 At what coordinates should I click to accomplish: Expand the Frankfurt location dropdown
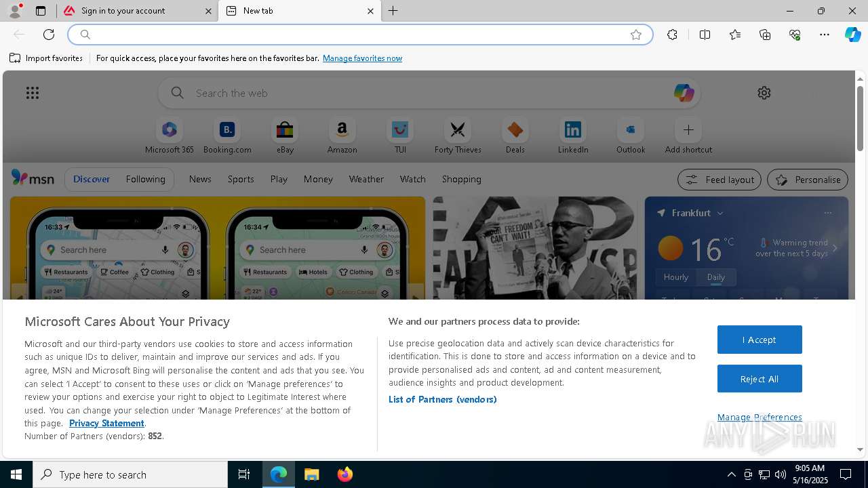tap(720, 213)
